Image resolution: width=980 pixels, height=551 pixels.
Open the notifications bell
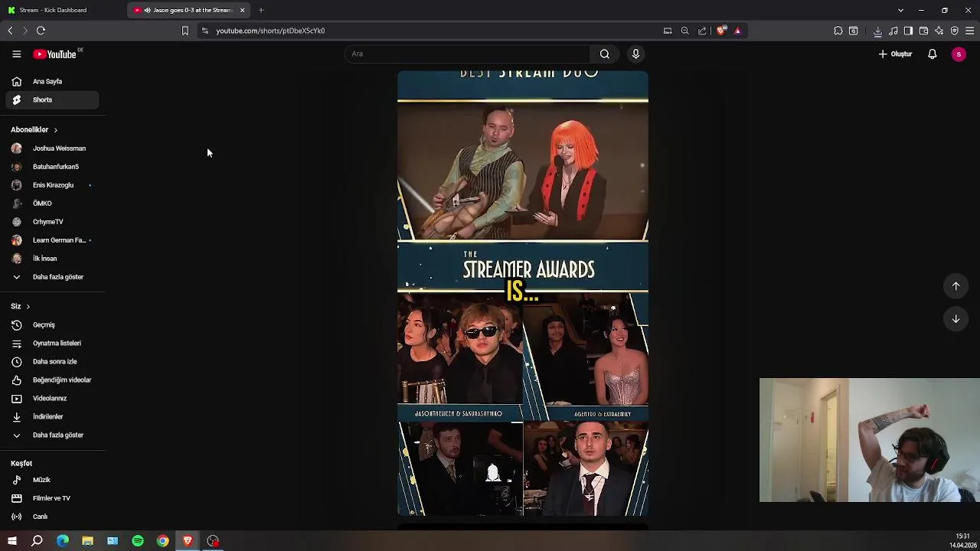pyautogui.click(x=932, y=54)
